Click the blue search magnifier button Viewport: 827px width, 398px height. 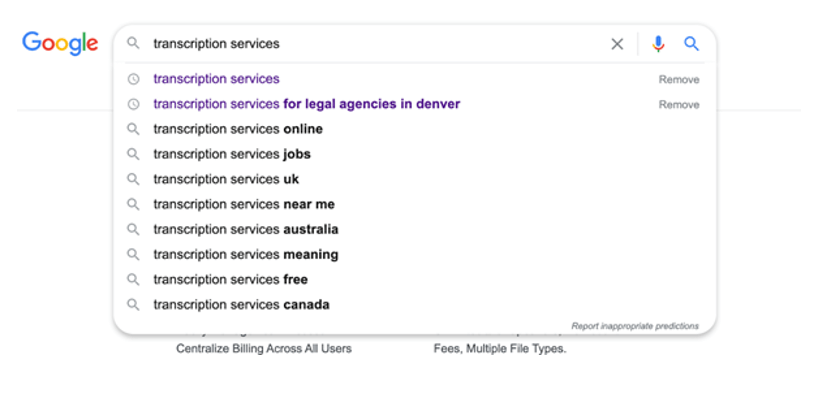point(691,44)
